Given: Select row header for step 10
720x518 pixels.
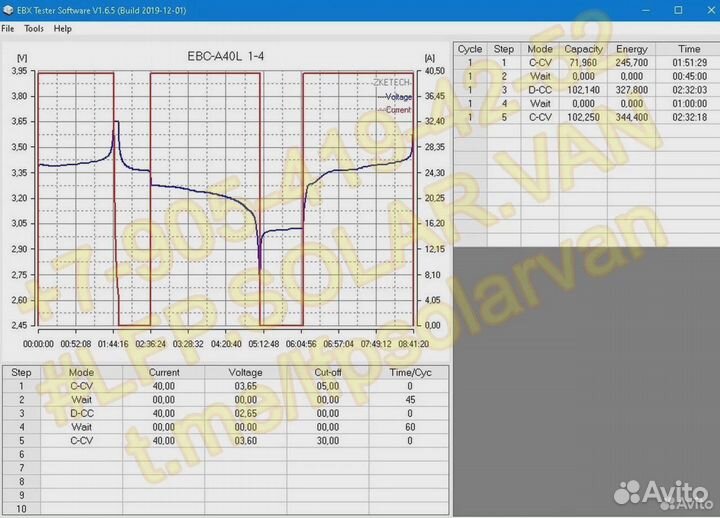Looking at the screenshot, I should [x=21, y=509].
